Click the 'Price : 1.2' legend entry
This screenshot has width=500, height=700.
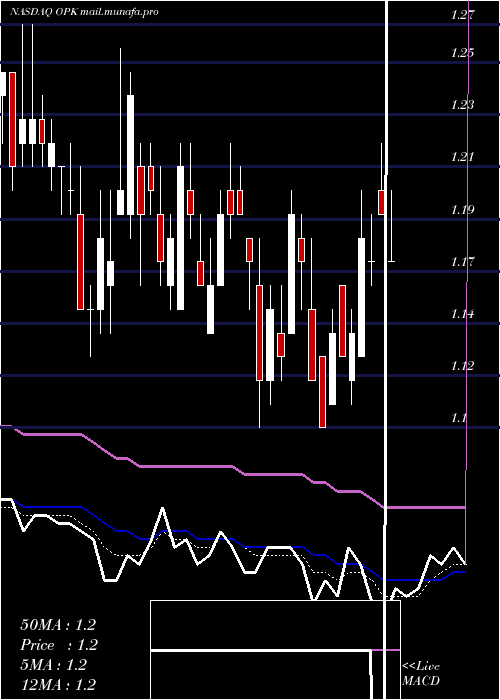click(x=59, y=645)
